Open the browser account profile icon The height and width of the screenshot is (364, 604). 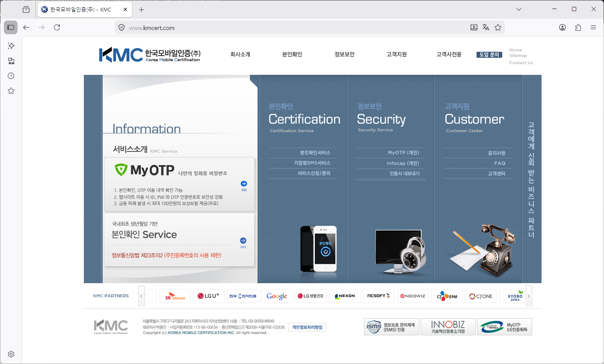[x=563, y=27]
